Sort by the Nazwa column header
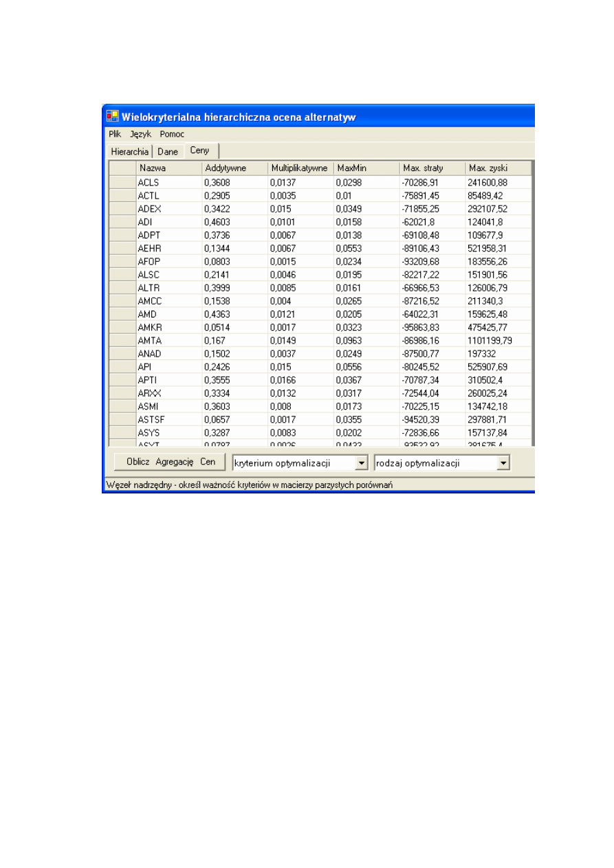Viewport: 614px width, 868px height. coord(168,168)
